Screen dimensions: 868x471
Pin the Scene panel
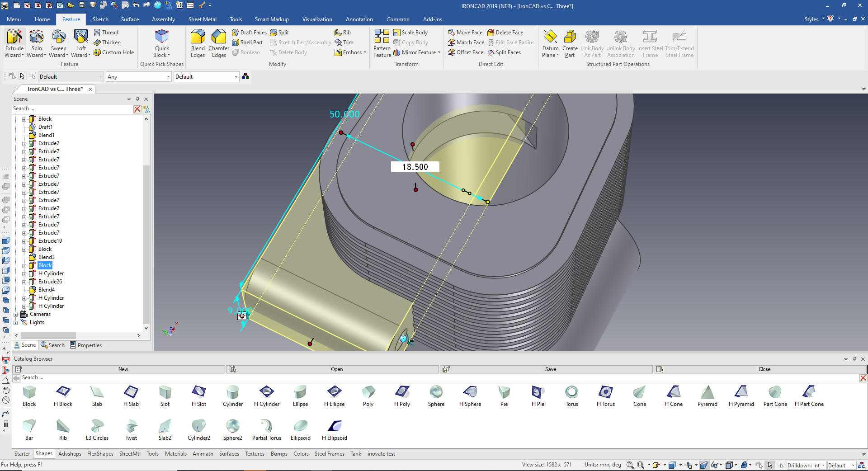[x=138, y=99]
